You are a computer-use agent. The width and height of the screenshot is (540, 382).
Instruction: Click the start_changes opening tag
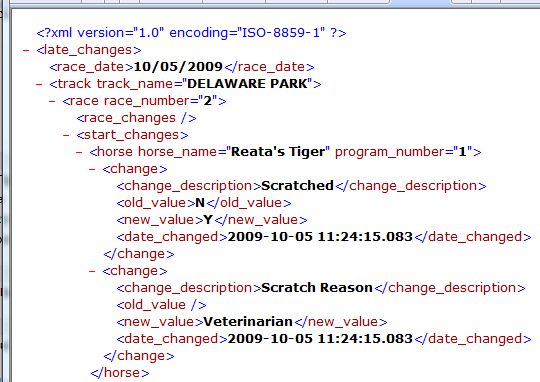(x=132, y=135)
